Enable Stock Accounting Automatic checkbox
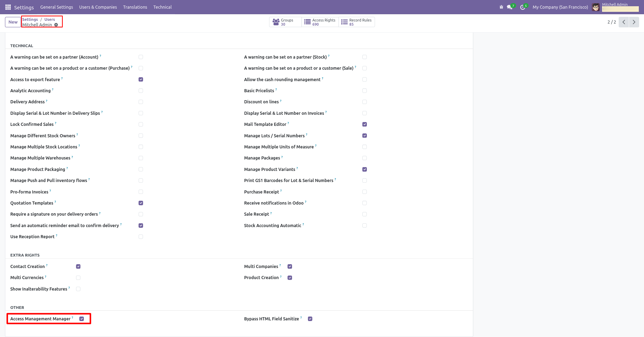The width and height of the screenshot is (644, 337). pyautogui.click(x=364, y=225)
